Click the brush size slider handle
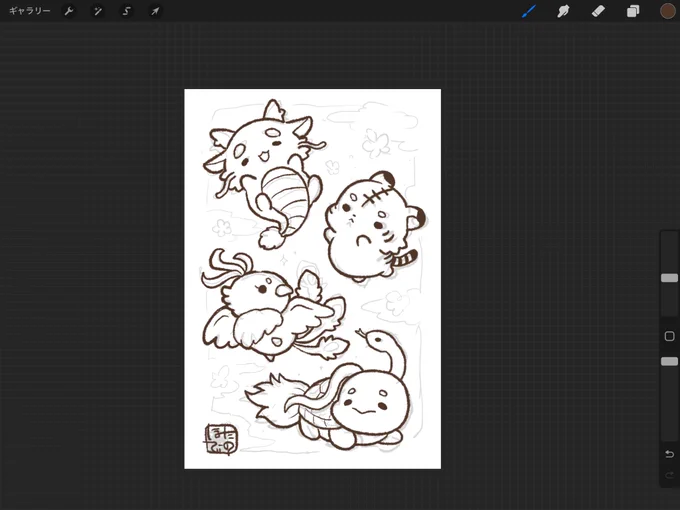The height and width of the screenshot is (510, 680). click(x=669, y=278)
